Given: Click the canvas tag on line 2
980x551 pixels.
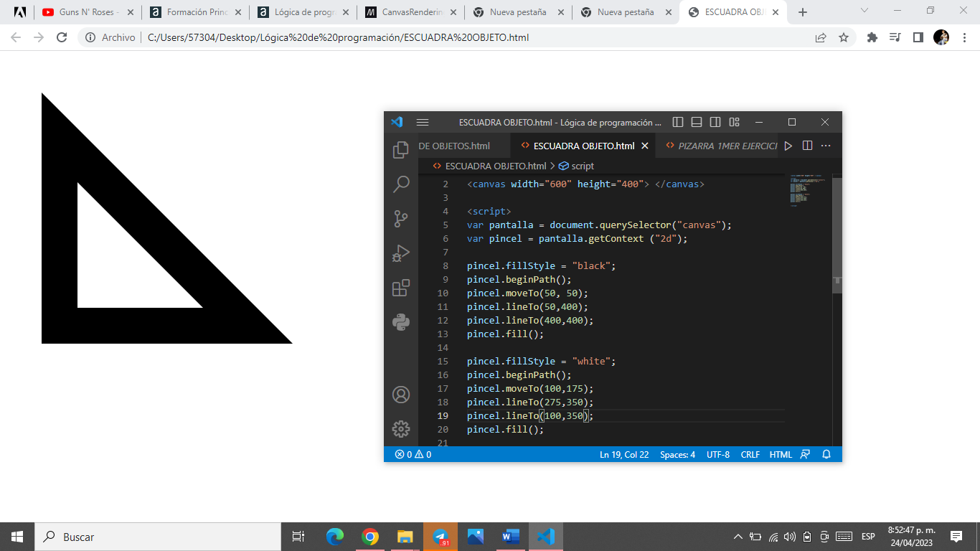Looking at the screenshot, I should coord(585,184).
